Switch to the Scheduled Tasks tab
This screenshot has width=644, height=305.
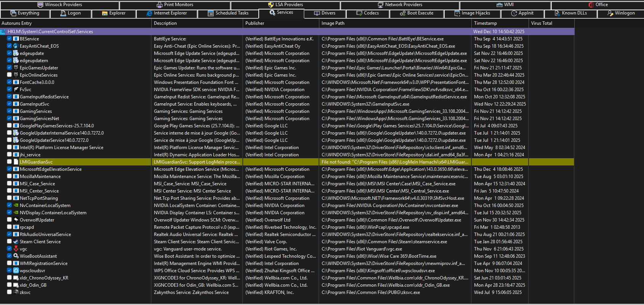pos(228,13)
